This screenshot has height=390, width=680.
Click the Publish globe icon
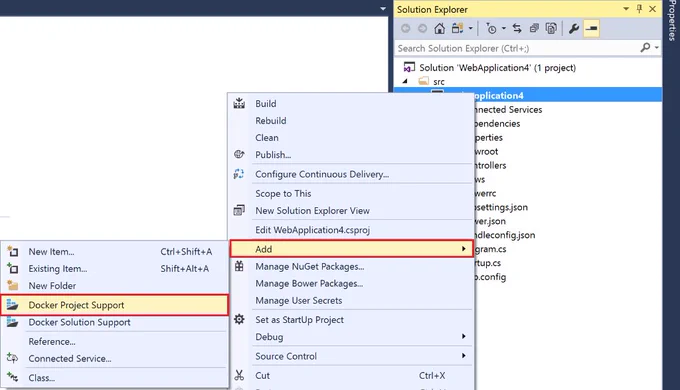(x=239, y=154)
